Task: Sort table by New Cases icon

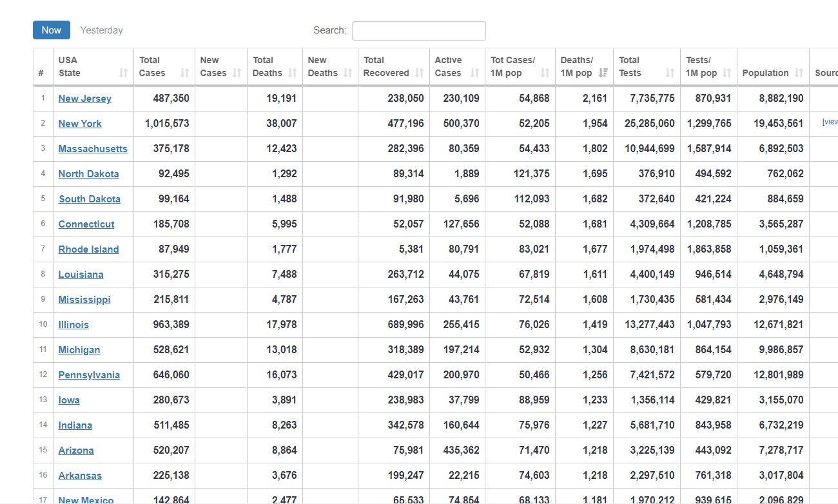Action: [237, 73]
